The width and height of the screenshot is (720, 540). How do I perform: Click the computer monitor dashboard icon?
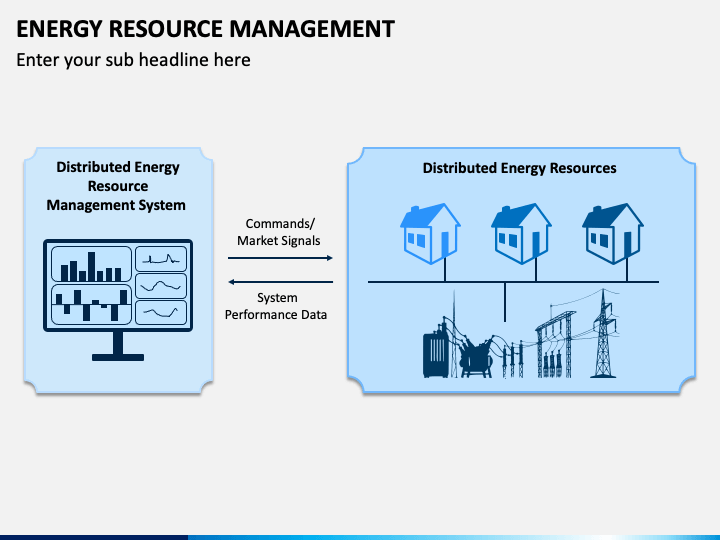pyautogui.click(x=118, y=299)
